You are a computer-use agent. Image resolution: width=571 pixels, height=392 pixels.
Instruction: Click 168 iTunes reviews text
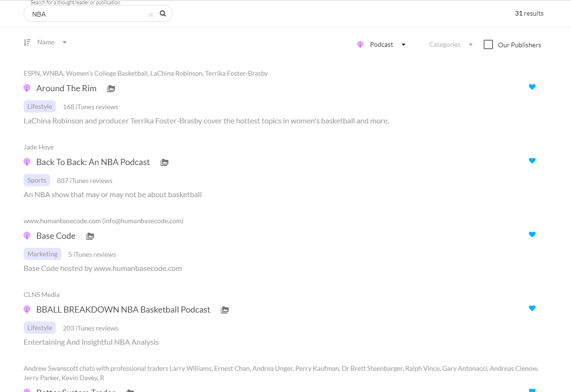pyautogui.click(x=90, y=107)
